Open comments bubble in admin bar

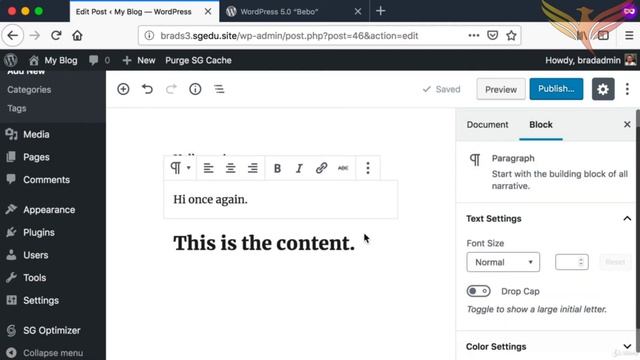click(x=99, y=60)
